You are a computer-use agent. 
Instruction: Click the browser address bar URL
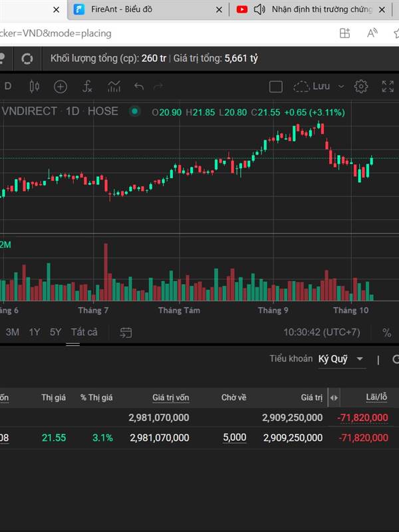[56, 33]
